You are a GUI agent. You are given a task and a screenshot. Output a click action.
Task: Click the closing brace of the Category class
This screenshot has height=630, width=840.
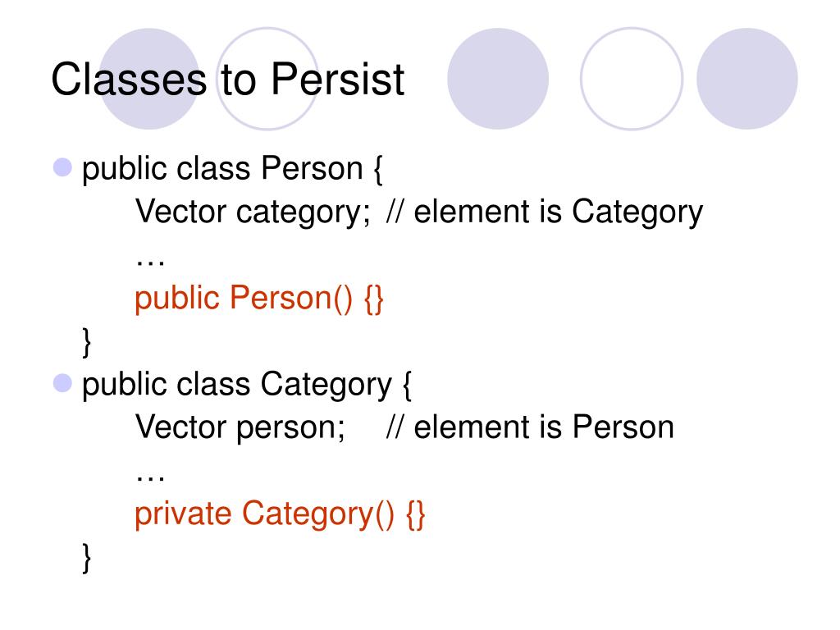(x=87, y=558)
